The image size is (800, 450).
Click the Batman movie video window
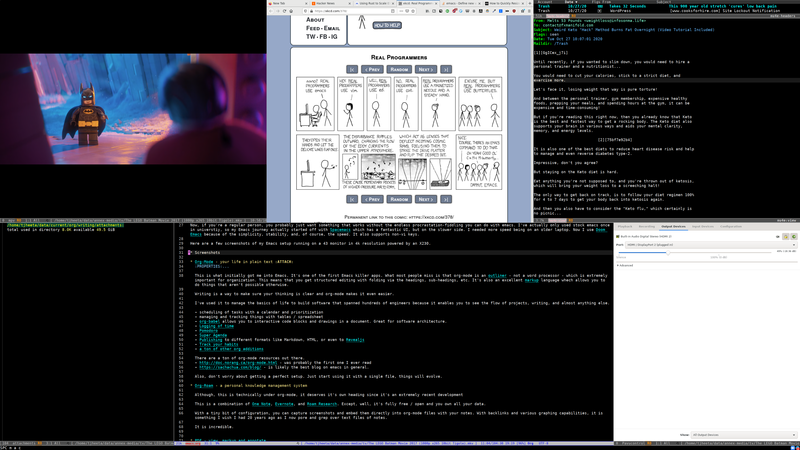(133, 109)
